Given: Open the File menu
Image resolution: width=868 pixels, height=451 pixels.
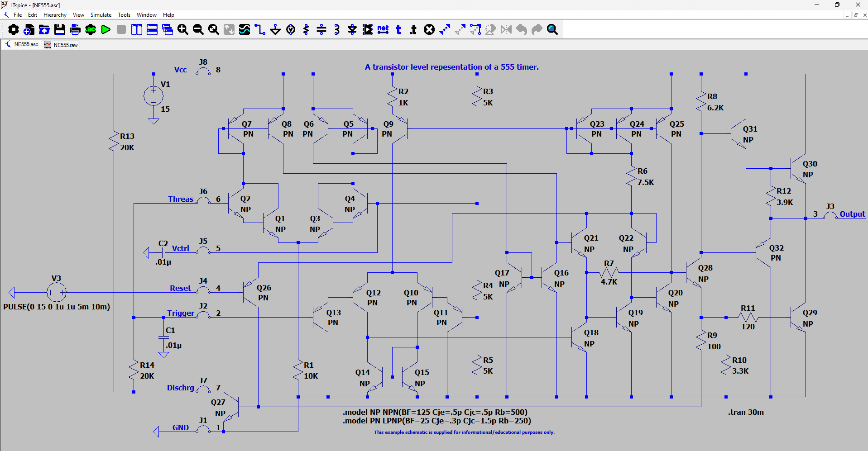Looking at the screenshot, I should (18, 15).
